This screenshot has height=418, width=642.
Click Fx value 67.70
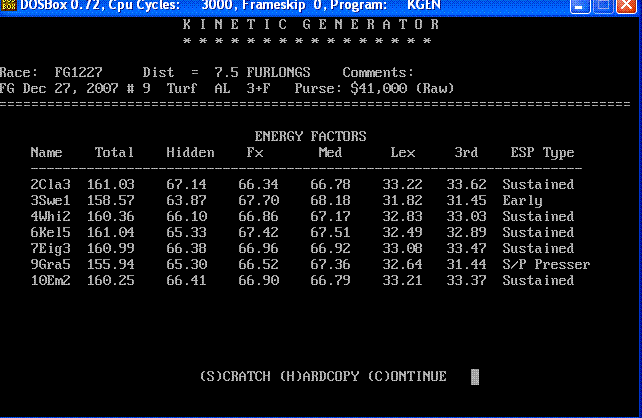pos(259,200)
